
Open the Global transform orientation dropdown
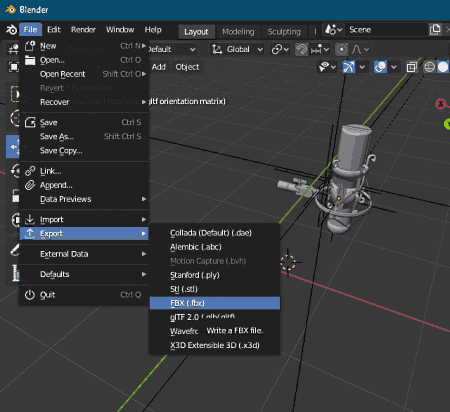[237, 49]
